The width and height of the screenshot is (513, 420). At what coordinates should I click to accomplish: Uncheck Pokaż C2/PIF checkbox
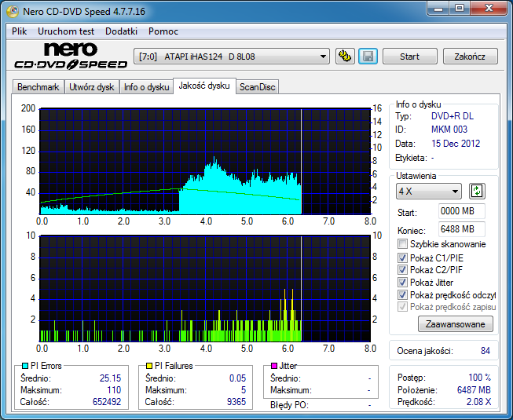click(x=402, y=269)
